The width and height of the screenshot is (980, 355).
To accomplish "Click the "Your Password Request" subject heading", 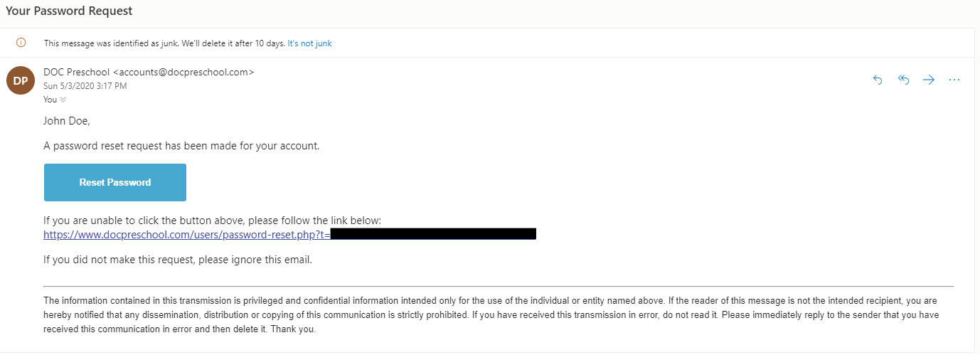I will pyautogui.click(x=69, y=11).
